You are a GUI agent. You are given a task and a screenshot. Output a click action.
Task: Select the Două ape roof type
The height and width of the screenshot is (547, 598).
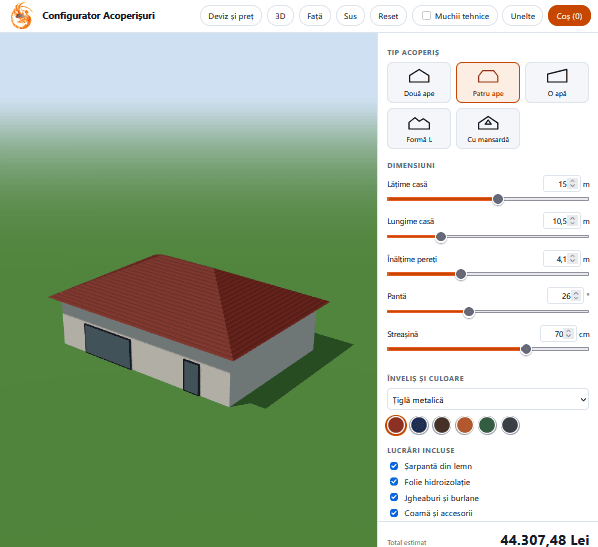click(419, 82)
